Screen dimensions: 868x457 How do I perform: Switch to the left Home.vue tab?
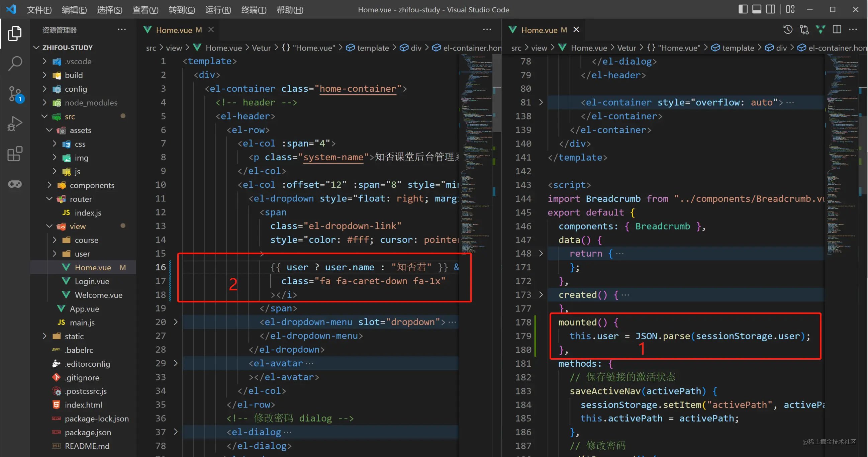(x=174, y=30)
